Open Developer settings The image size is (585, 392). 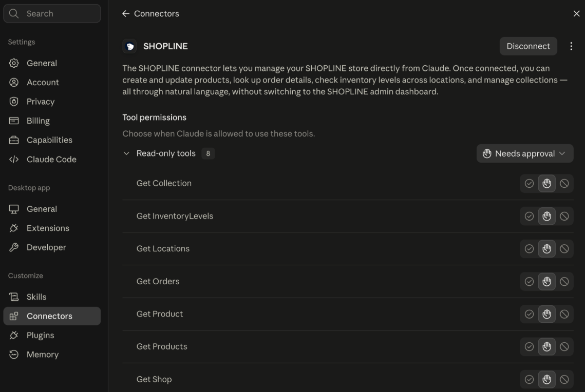(x=52, y=247)
